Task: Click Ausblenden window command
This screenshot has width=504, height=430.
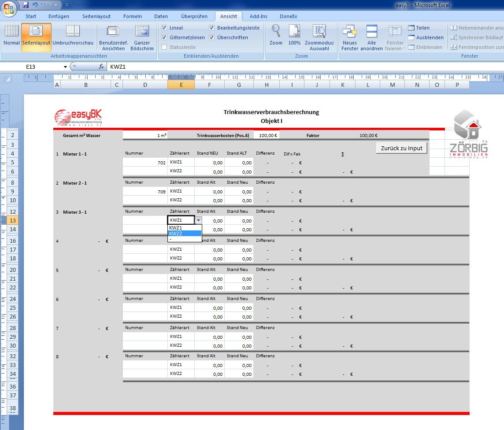Action: coord(426,37)
